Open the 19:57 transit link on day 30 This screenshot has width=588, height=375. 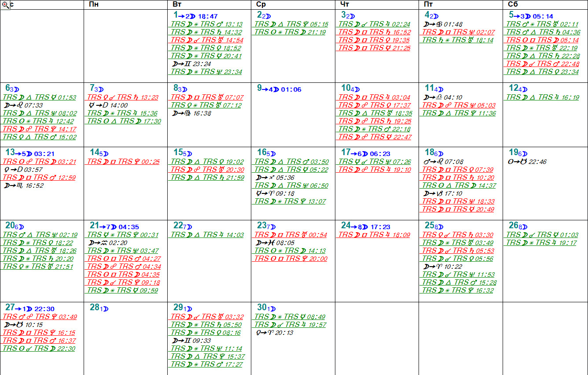(290, 325)
